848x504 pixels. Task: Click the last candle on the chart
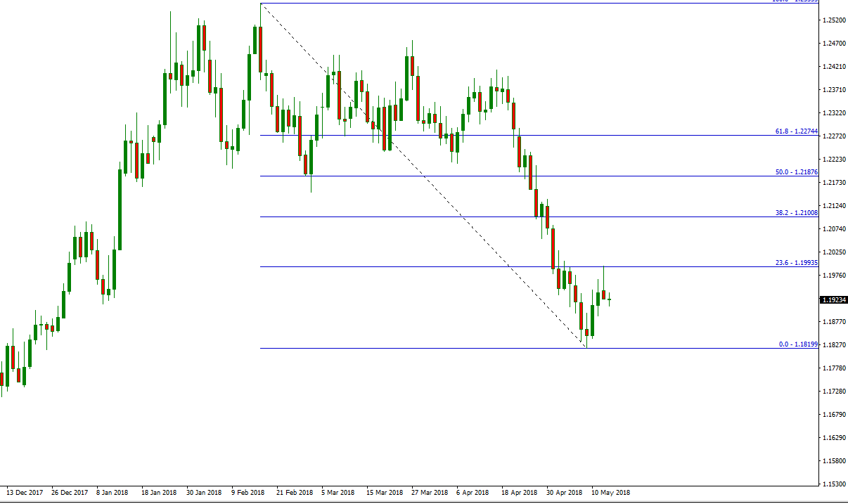tap(610, 299)
